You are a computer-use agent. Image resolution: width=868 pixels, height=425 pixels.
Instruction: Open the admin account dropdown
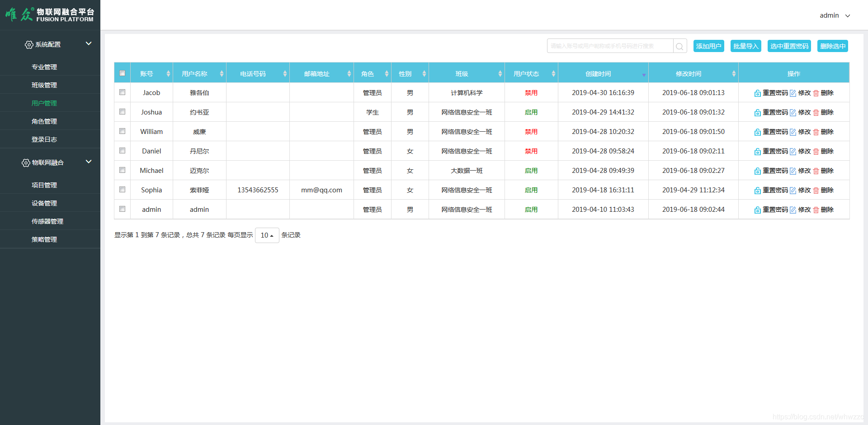[x=835, y=15]
